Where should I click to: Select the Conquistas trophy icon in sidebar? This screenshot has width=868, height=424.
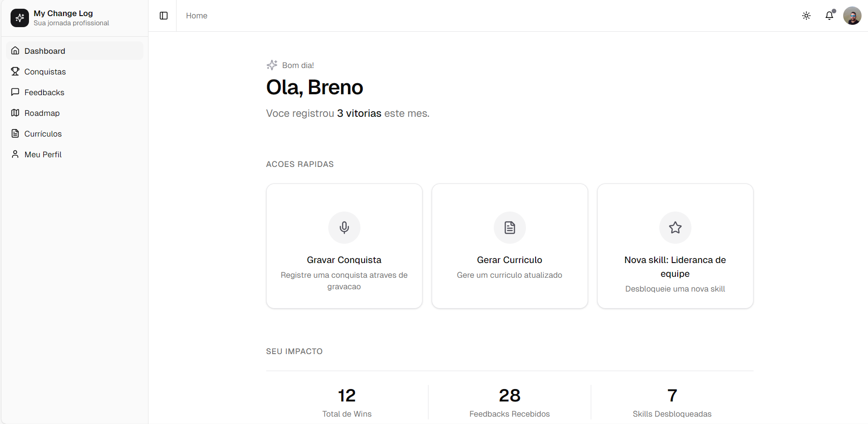coord(15,71)
